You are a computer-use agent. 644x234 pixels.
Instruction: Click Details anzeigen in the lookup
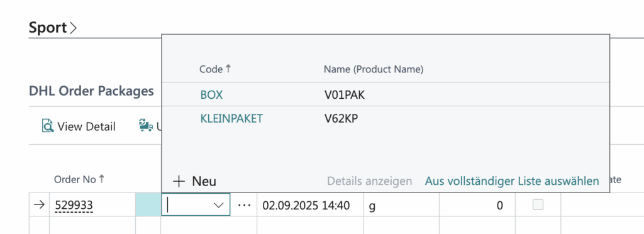(x=369, y=181)
